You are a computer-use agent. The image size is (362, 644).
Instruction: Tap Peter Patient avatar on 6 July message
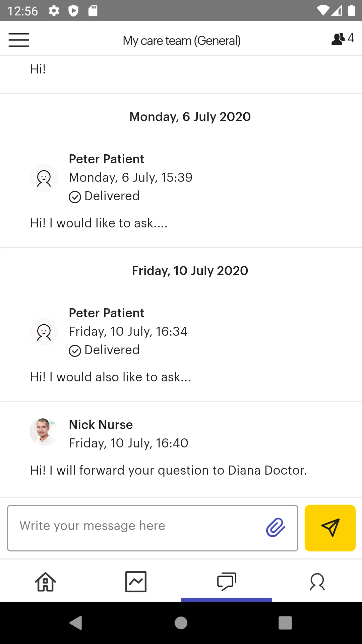coord(44,178)
